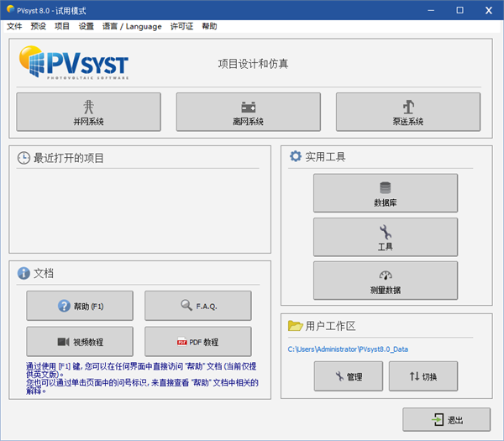Click the blue F1 help hint paragraph

coord(142,378)
